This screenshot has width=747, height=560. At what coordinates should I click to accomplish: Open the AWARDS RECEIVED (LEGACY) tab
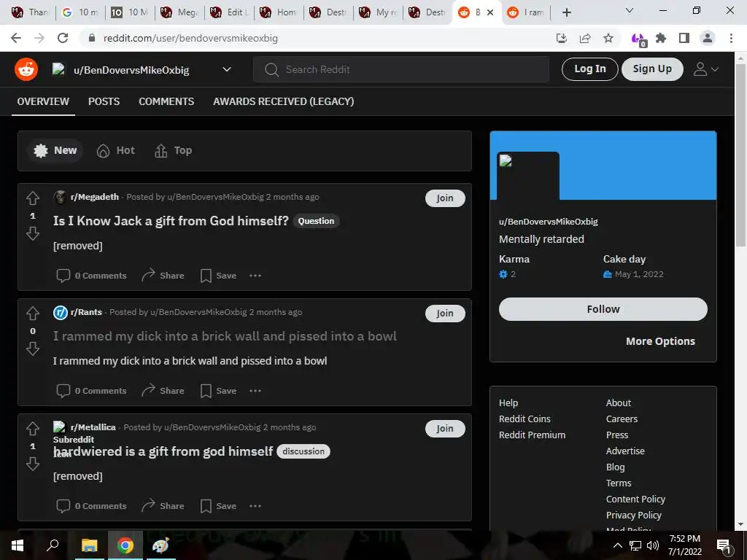tap(284, 101)
